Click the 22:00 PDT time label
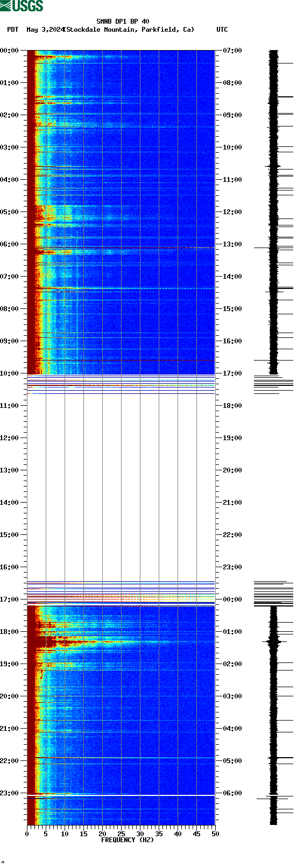 [x=9, y=761]
